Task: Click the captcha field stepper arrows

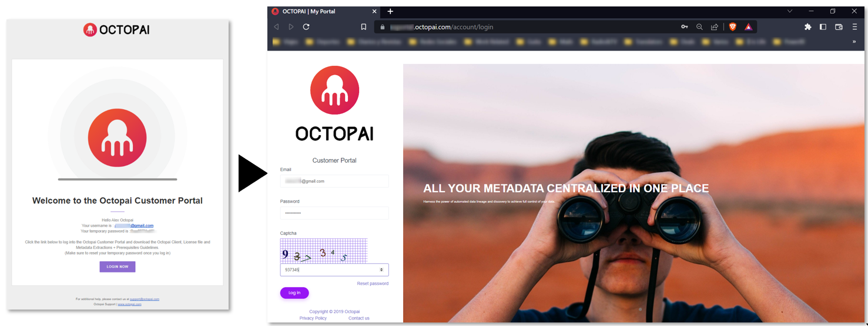Action: tap(381, 270)
